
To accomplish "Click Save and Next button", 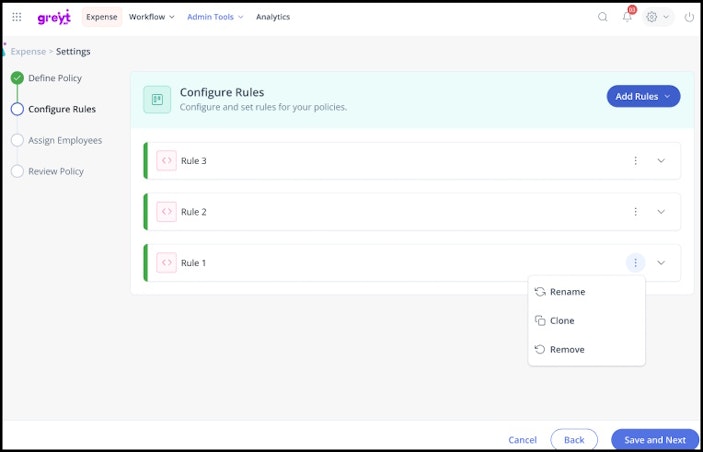I will pyautogui.click(x=655, y=440).
